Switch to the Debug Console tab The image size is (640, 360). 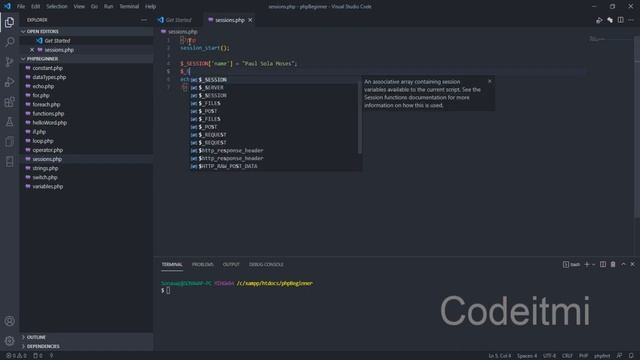[x=266, y=264]
